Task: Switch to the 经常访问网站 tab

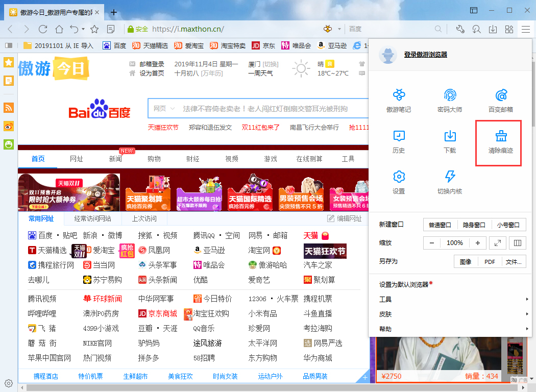Action: pos(92,220)
